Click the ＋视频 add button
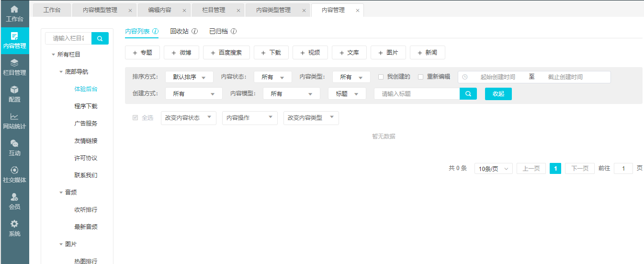The width and height of the screenshot is (644, 264). pyautogui.click(x=310, y=53)
